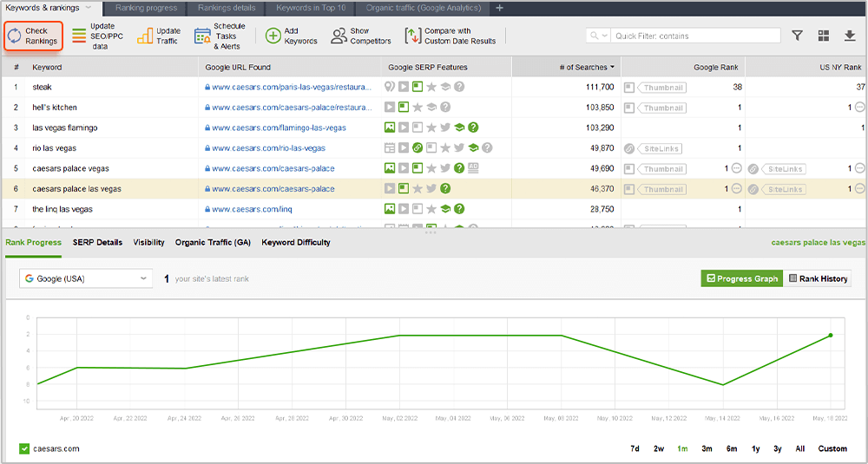Open the flamingo-las-vegas URL link

[x=279, y=127]
